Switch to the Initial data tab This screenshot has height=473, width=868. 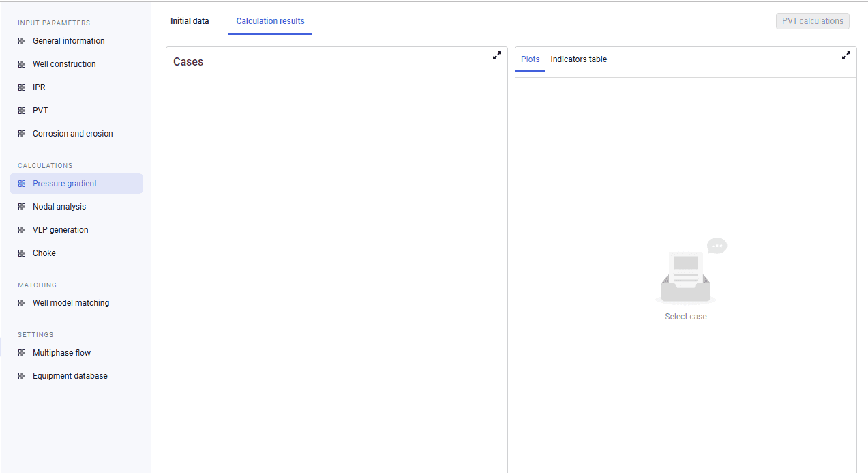190,21
